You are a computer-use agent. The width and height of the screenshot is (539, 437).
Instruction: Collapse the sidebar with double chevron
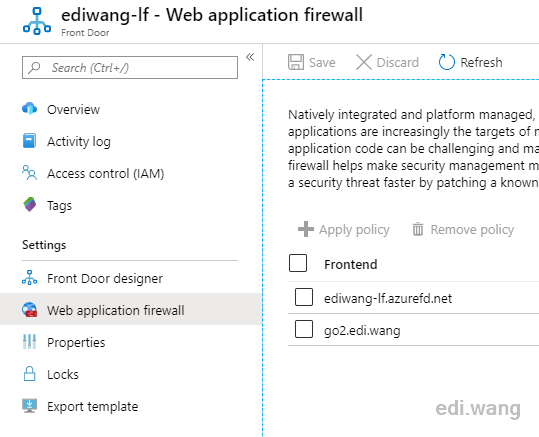click(250, 57)
